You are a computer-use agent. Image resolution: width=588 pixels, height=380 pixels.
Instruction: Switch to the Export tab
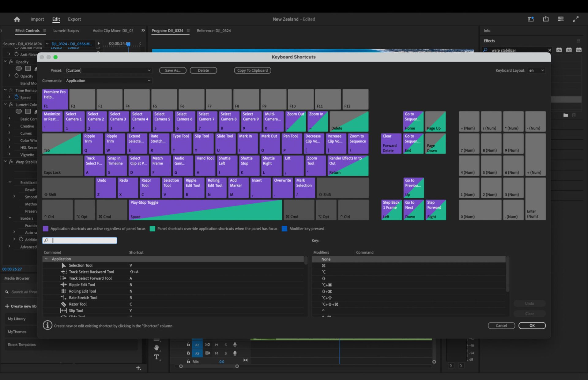click(74, 19)
